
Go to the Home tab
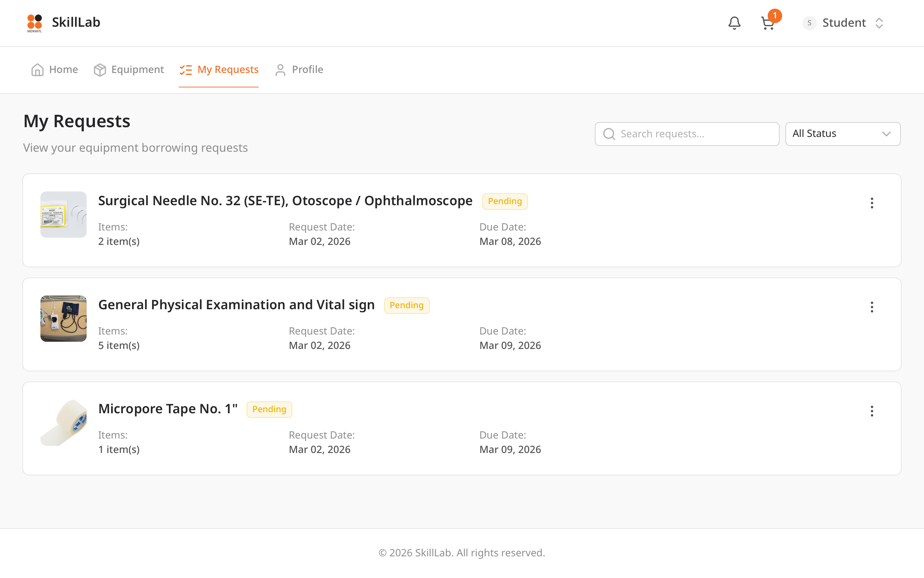click(x=54, y=70)
